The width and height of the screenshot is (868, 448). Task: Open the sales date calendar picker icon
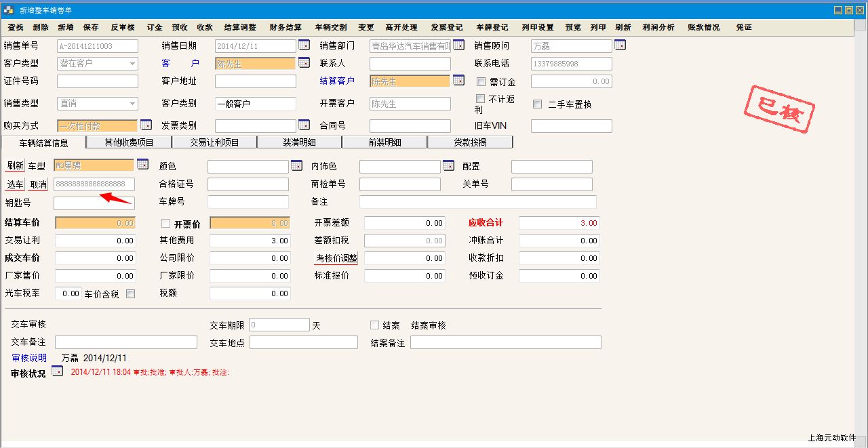click(304, 45)
